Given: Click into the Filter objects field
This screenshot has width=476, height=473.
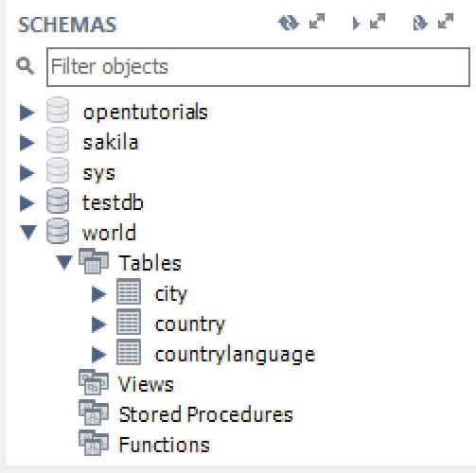Looking at the screenshot, I should [258, 67].
